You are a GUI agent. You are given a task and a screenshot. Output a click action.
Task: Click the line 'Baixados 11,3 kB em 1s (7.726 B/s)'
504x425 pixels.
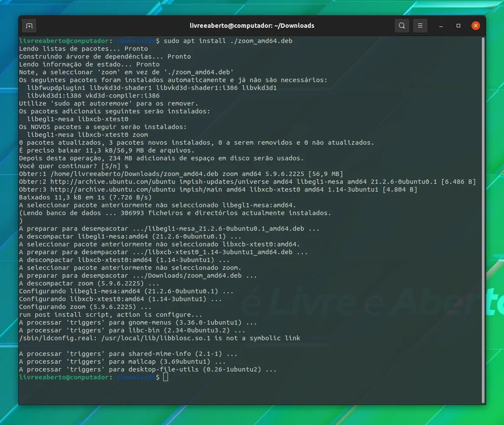(85, 198)
